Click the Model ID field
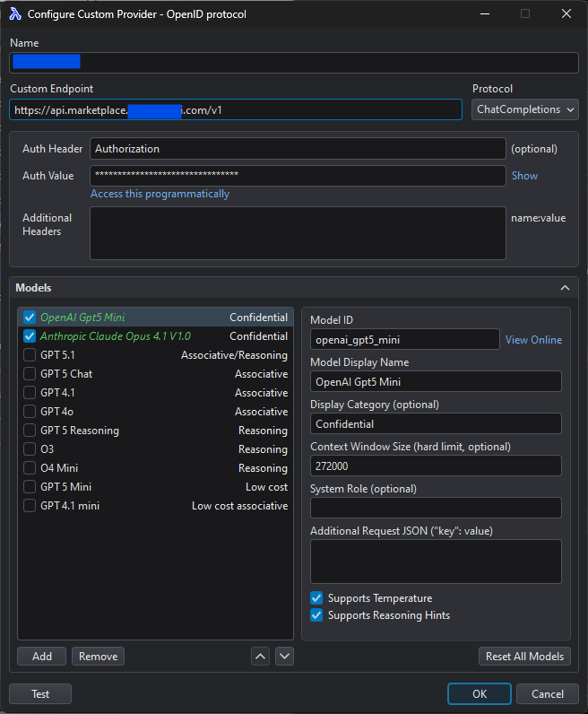The width and height of the screenshot is (588, 714). 405,340
